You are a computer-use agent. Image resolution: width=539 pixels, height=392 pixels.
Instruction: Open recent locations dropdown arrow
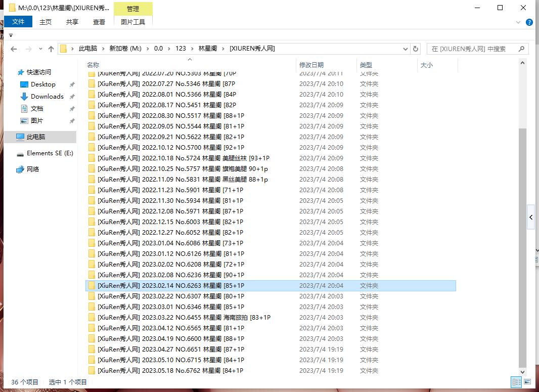coord(40,49)
